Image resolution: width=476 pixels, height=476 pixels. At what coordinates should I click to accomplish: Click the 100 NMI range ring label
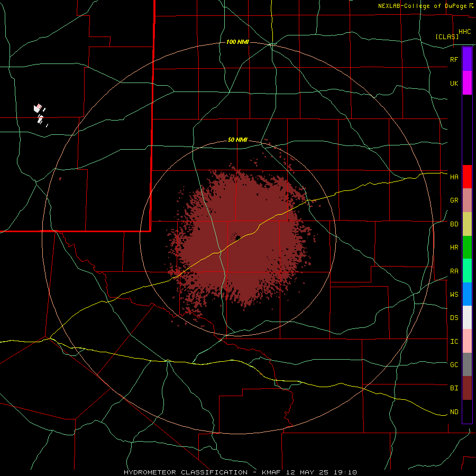(x=237, y=42)
